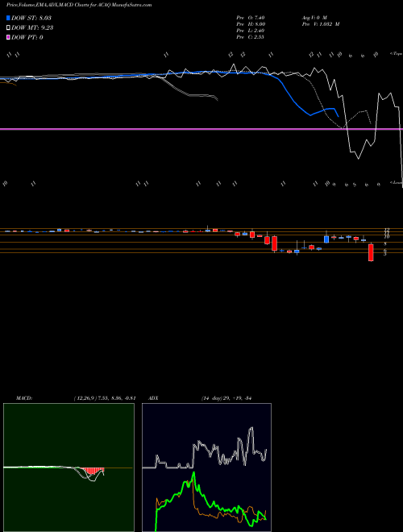Click the 'Pre O: 7.40' open value

pos(251,17)
